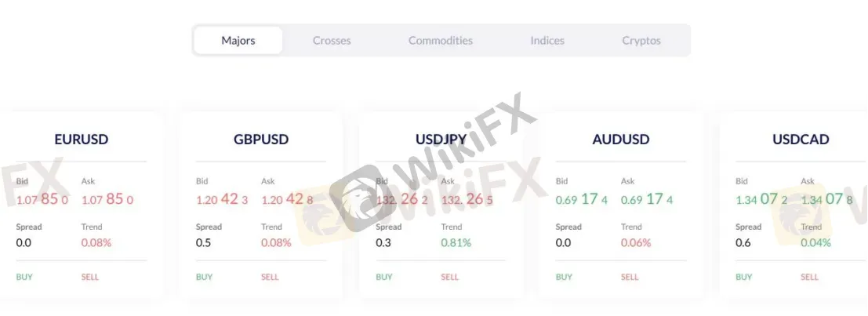
Task: Click SELL on the USDCAD card
Action: [810, 277]
